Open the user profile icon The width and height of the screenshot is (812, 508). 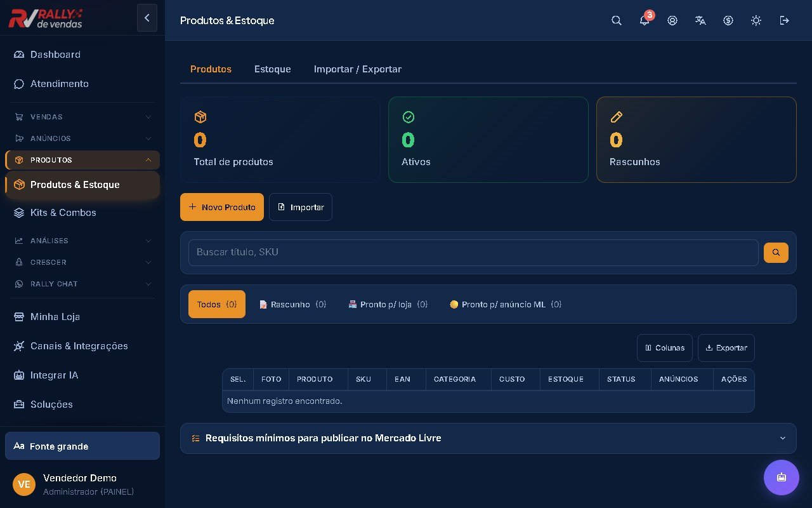672,20
